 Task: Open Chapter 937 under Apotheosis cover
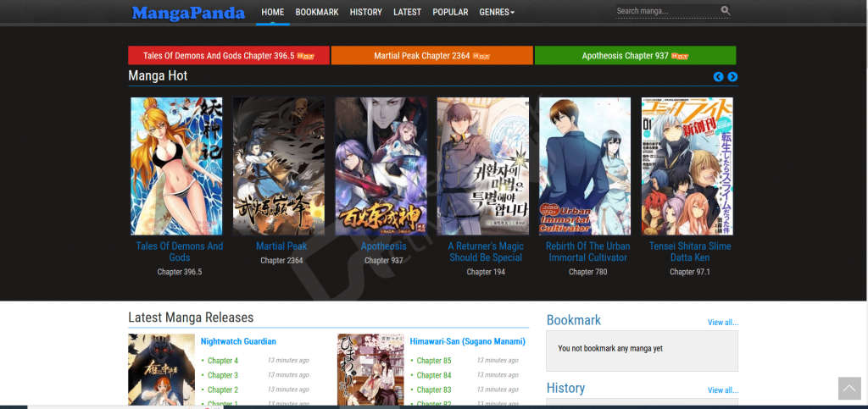[x=384, y=260]
